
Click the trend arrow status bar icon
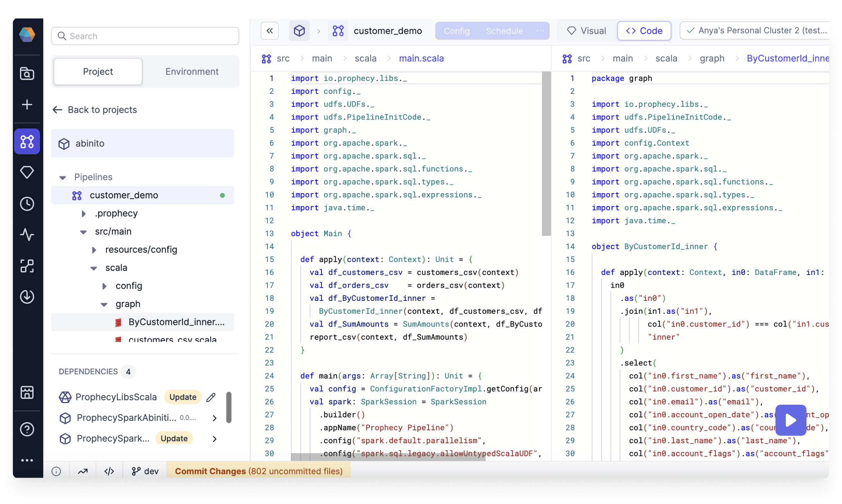coord(83,472)
